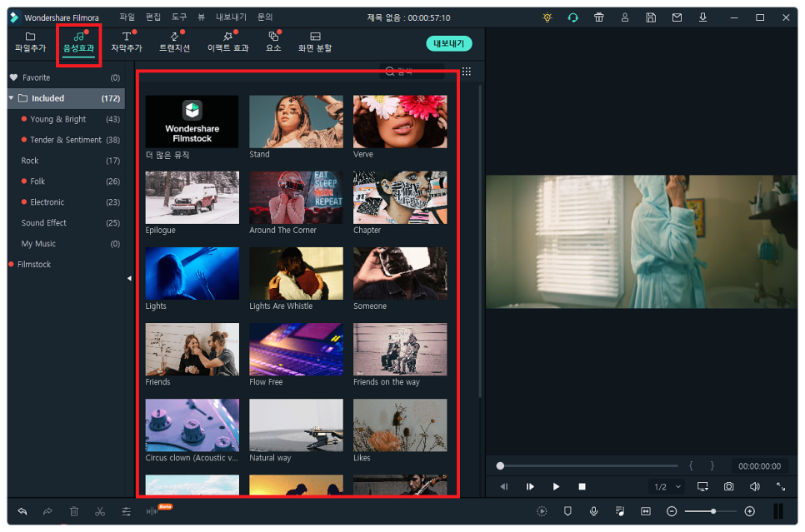
Task: Click the save project floppy icon
Action: click(x=651, y=17)
